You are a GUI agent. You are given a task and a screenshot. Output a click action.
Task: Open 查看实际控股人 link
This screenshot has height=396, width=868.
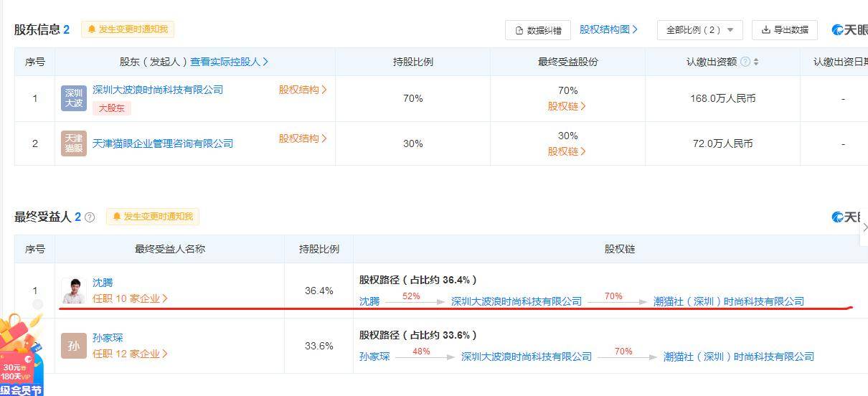pos(230,62)
